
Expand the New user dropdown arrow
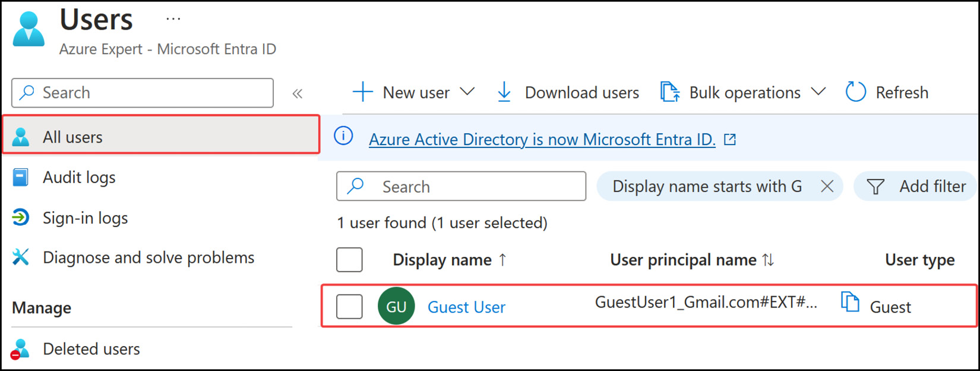click(x=467, y=92)
